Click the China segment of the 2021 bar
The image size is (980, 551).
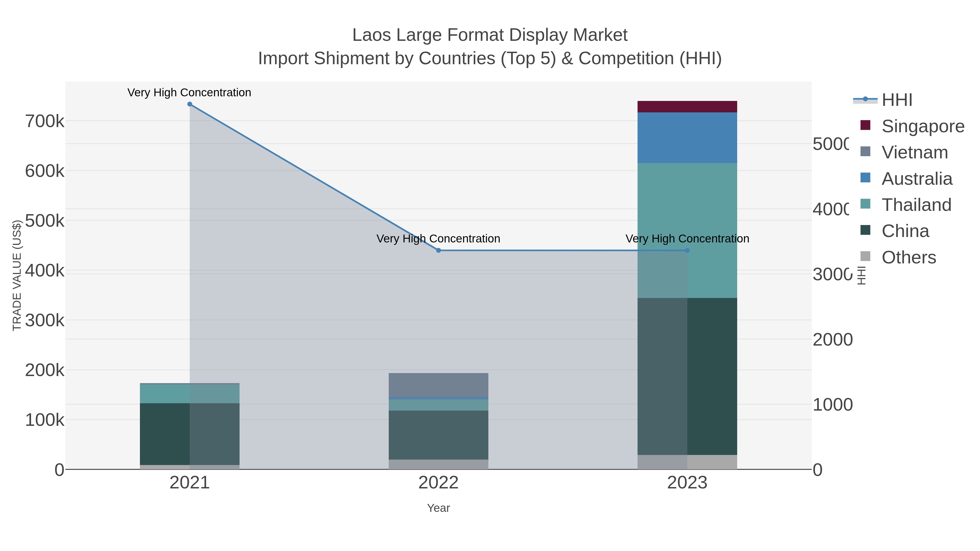click(x=190, y=434)
